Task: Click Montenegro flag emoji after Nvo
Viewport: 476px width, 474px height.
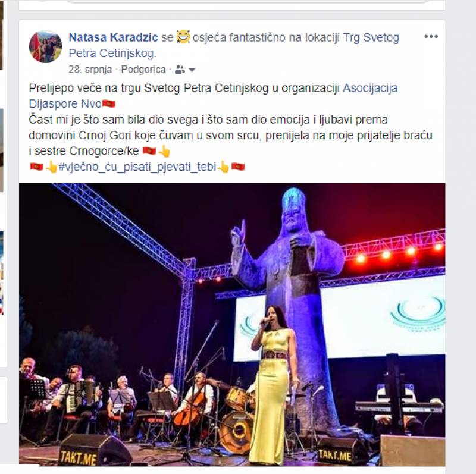Action: pos(109,104)
